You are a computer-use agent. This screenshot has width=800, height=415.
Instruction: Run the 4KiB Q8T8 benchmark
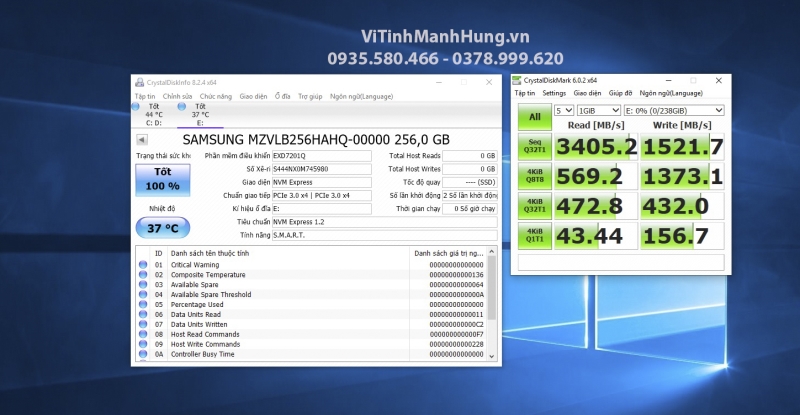click(x=535, y=176)
